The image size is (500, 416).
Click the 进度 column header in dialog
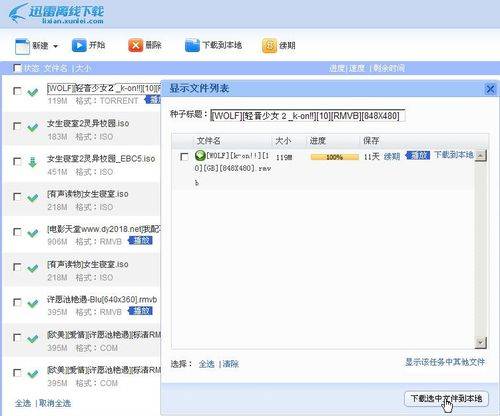317,141
